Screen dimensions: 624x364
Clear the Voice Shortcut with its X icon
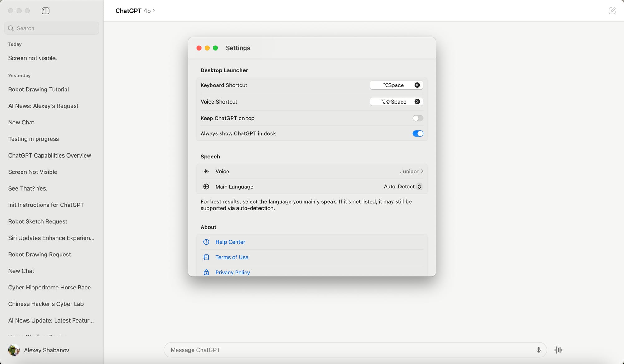(x=417, y=101)
